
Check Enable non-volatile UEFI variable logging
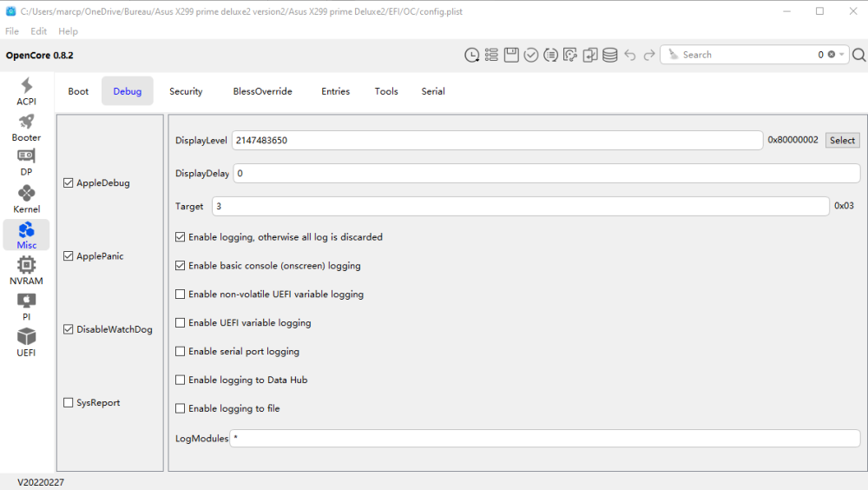(180, 295)
